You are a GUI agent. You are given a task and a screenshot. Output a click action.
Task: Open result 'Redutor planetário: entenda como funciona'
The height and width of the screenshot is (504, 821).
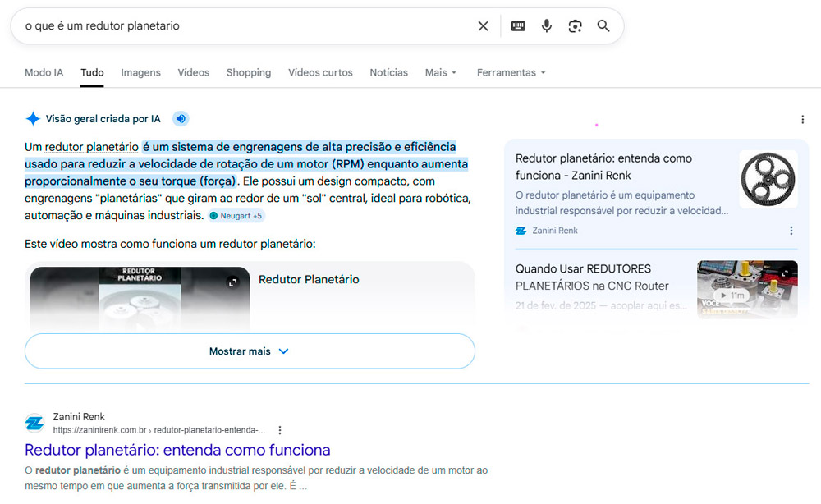(x=177, y=450)
